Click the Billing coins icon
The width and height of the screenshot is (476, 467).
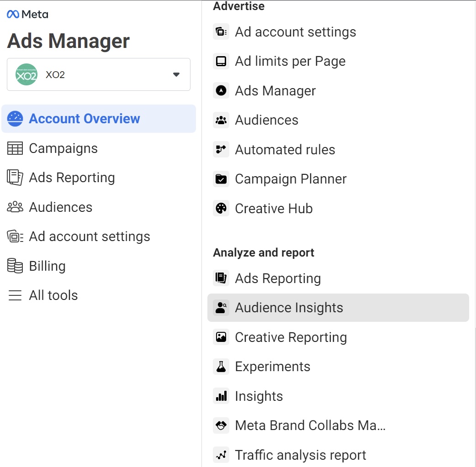(15, 266)
